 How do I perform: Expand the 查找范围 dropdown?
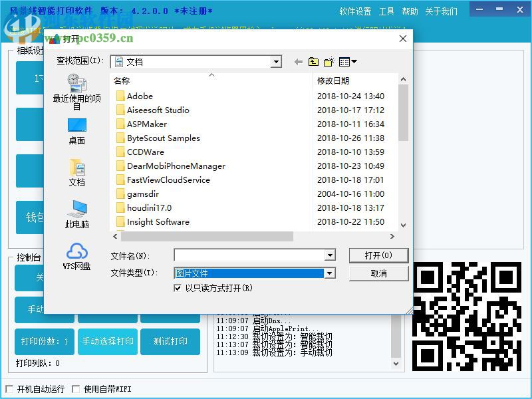pos(275,61)
